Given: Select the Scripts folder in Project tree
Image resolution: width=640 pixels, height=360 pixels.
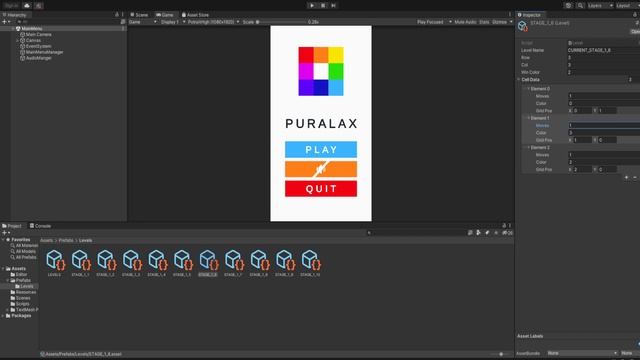Looking at the screenshot, I should tap(20, 304).
